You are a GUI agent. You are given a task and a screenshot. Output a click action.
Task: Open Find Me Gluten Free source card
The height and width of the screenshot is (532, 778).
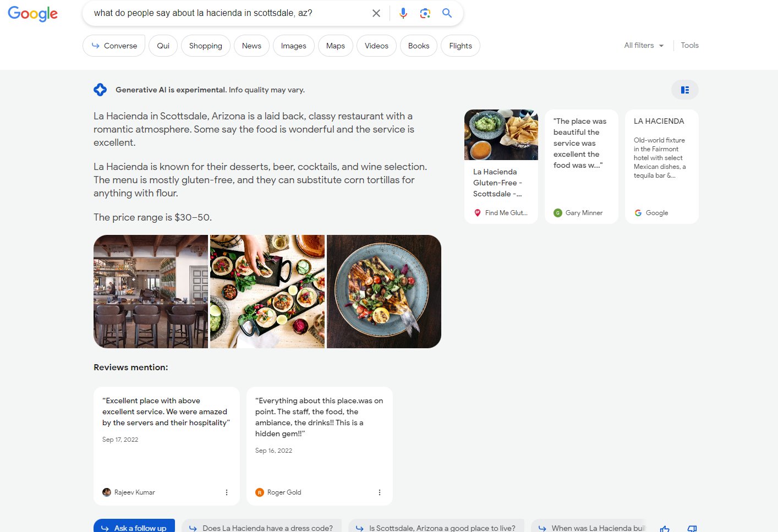click(501, 166)
